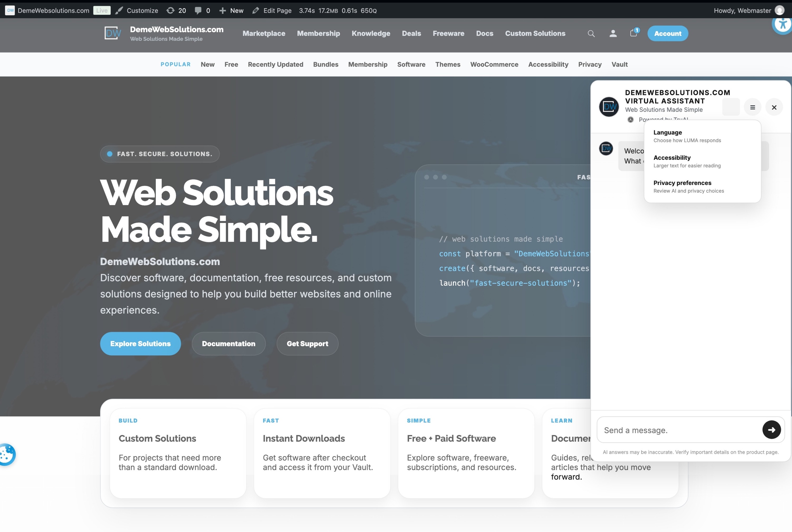Select the Bundles category tab

point(326,65)
